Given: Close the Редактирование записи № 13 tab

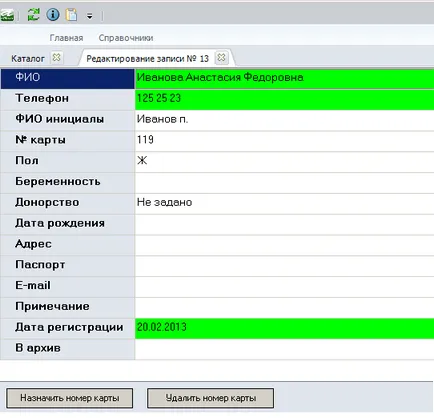Looking at the screenshot, I should click(221, 58).
